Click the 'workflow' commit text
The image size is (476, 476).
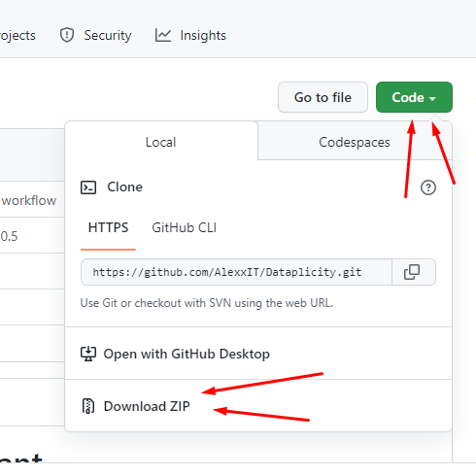29,200
